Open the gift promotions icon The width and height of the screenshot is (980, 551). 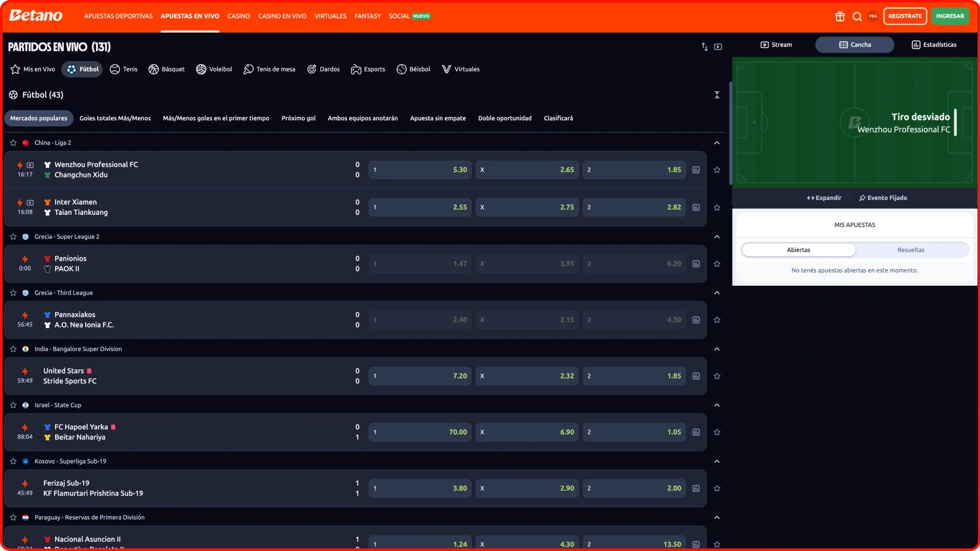coord(840,16)
